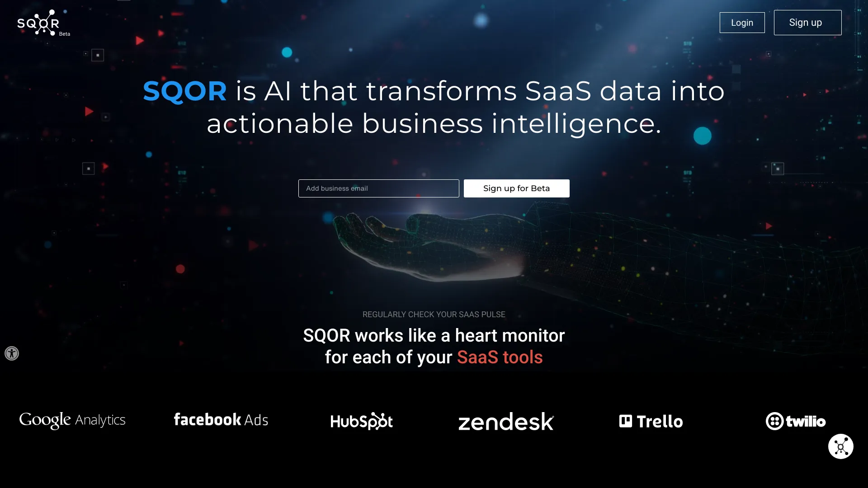Click the Login button top right

point(742,23)
